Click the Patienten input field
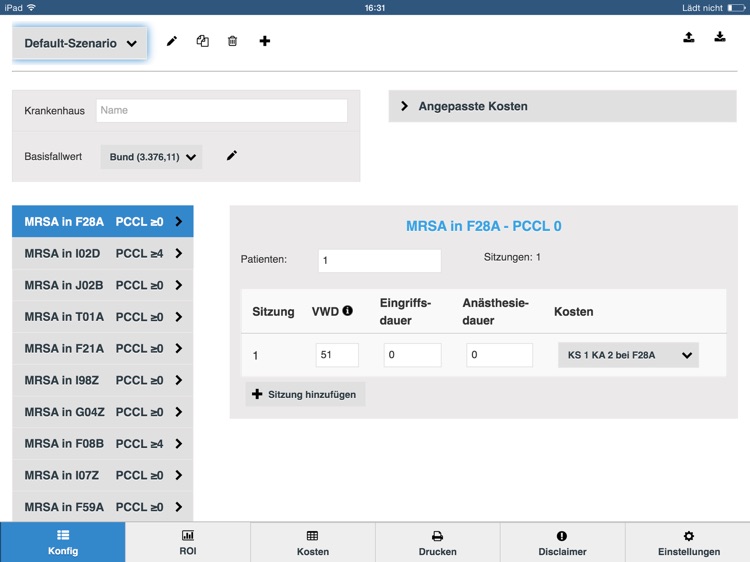This screenshot has width=750, height=562. click(380, 261)
